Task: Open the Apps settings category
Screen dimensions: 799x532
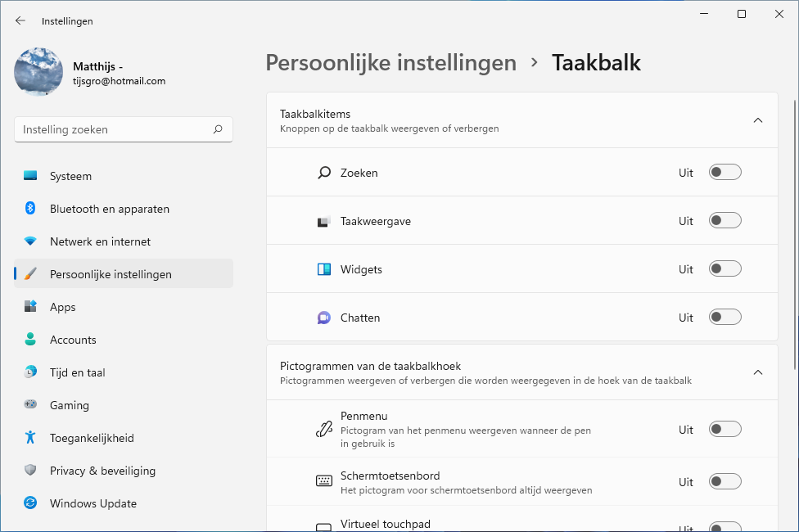Action: tap(62, 307)
